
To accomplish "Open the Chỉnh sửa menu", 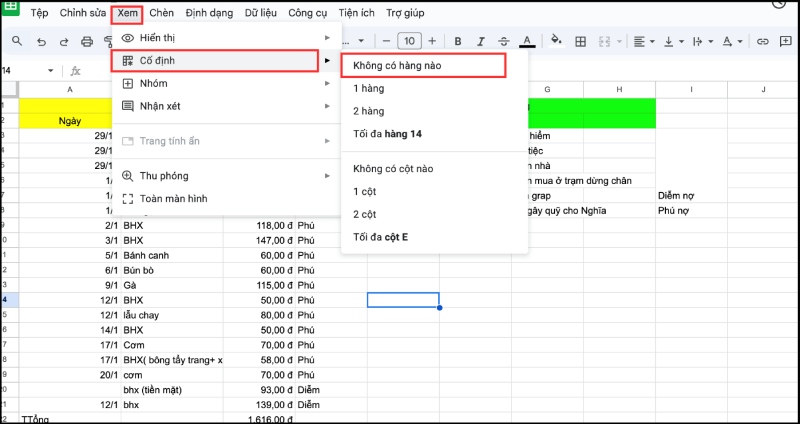I will [x=83, y=13].
